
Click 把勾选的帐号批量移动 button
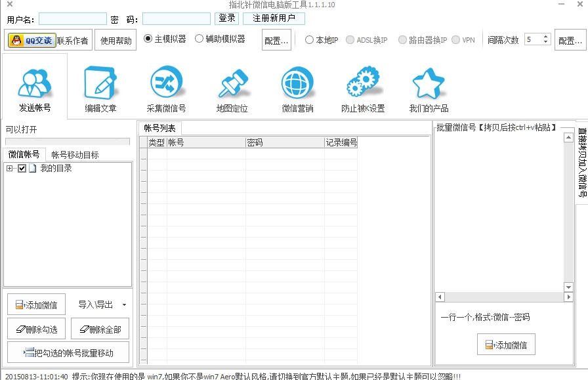click(68, 352)
